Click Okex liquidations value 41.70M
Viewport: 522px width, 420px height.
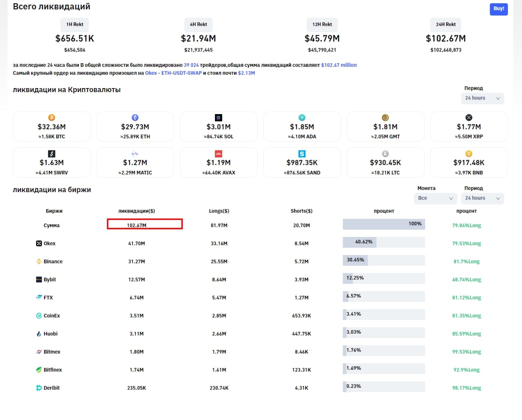click(x=137, y=243)
